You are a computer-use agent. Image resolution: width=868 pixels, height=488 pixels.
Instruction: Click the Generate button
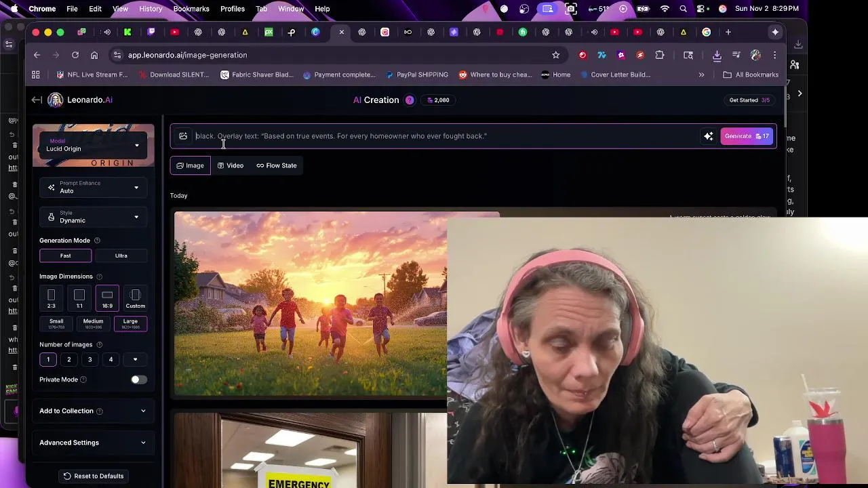pos(747,136)
